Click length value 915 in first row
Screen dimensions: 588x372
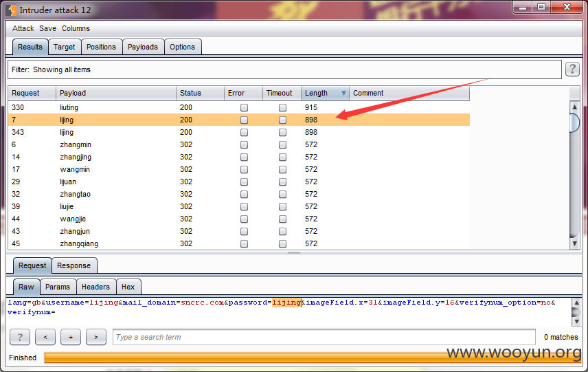coord(311,107)
